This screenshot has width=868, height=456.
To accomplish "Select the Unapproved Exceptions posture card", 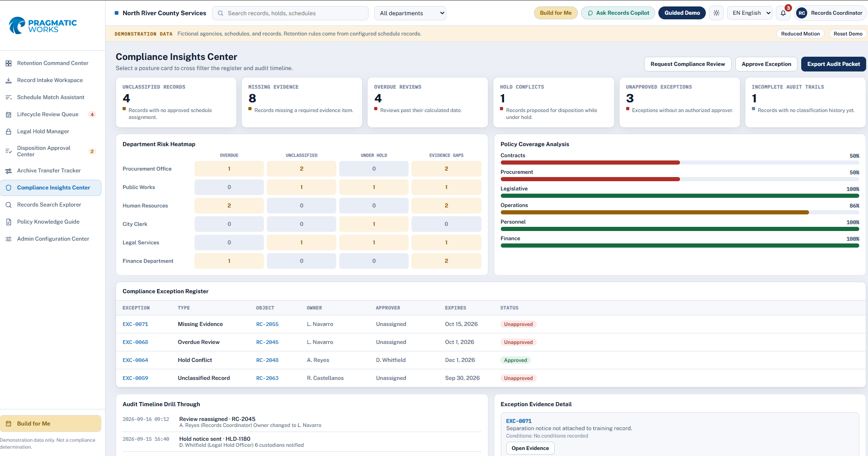I will [680, 102].
